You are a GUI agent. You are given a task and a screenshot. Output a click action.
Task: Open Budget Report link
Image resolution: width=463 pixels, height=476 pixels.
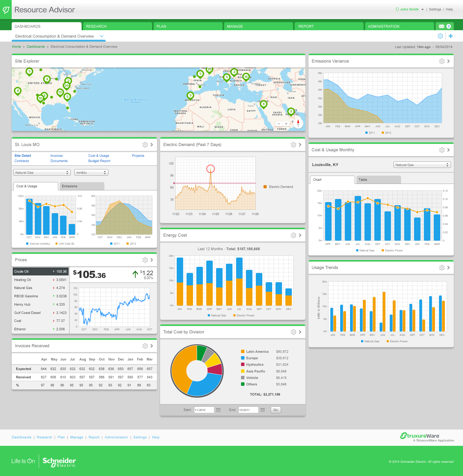pos(99,161)
